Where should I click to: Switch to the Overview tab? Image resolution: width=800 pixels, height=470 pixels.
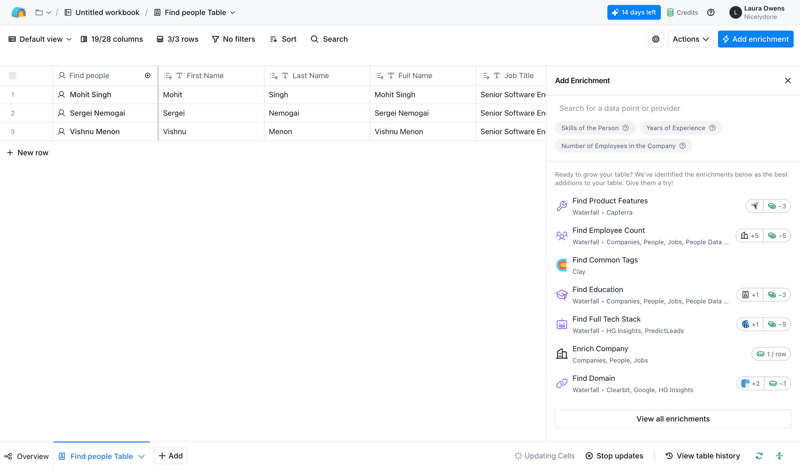pos(27,456)
